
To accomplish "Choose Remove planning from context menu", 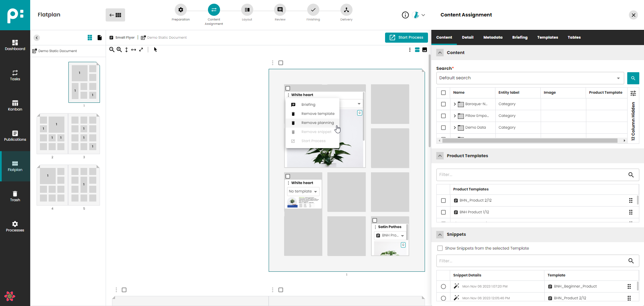I will (x=317, y=123).
